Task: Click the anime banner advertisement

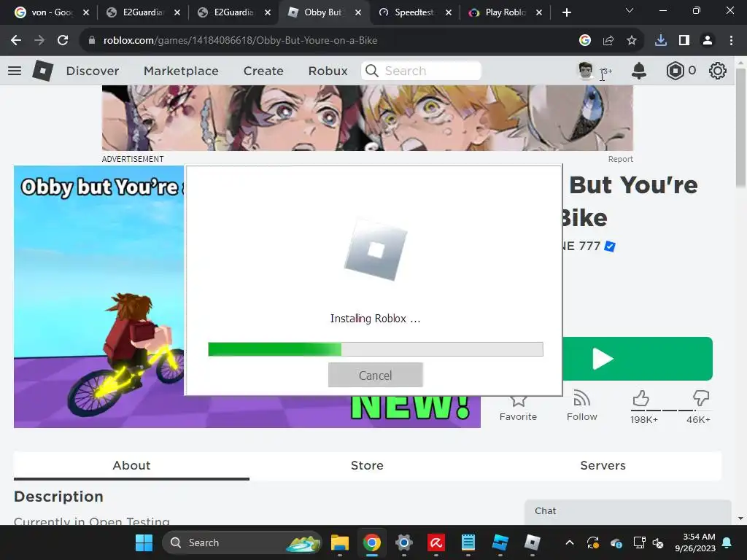Action: [x=368, y=118]
